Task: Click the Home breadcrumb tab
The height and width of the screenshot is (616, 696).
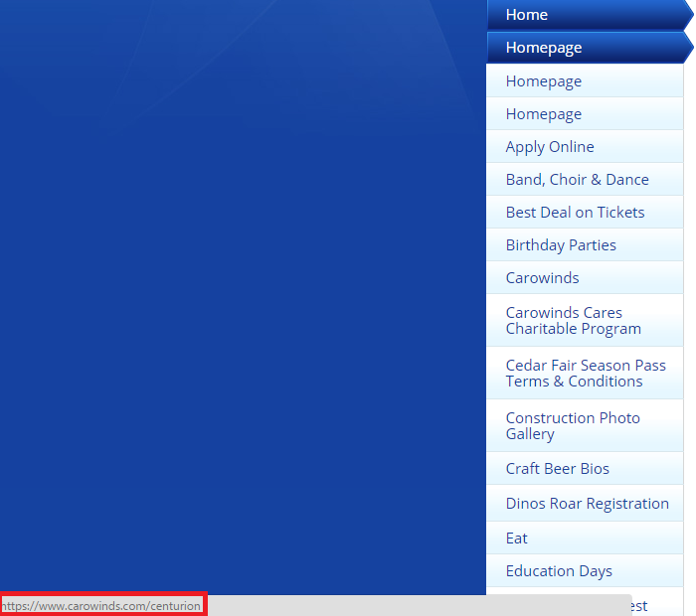Action: point(527,15)
